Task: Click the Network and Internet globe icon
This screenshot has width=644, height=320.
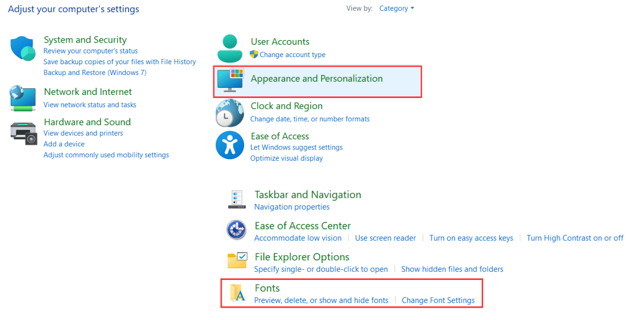Action: 22,99
